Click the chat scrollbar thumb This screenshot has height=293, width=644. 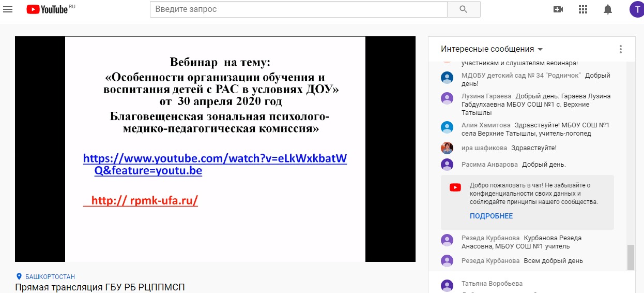coord(630,257)
